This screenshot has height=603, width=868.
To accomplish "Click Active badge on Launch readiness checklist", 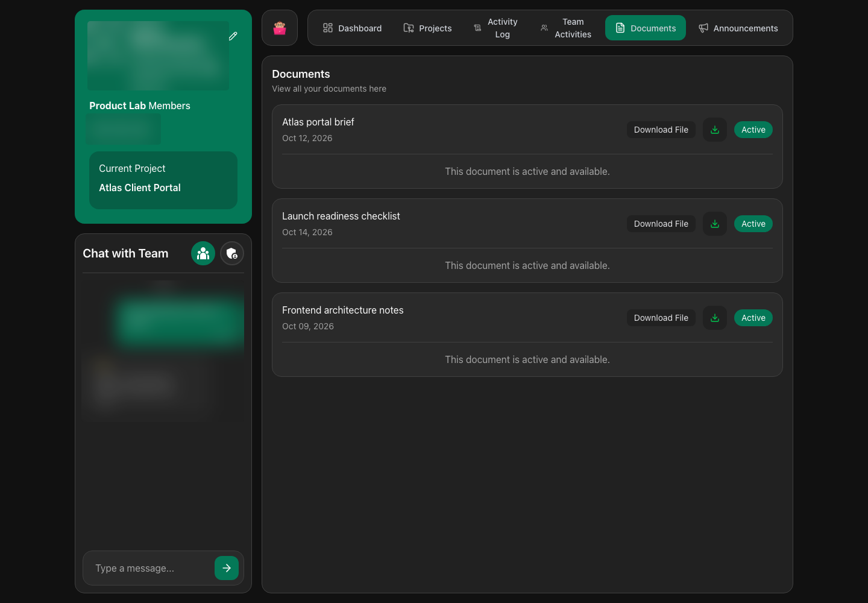I will tap(753, 224).
